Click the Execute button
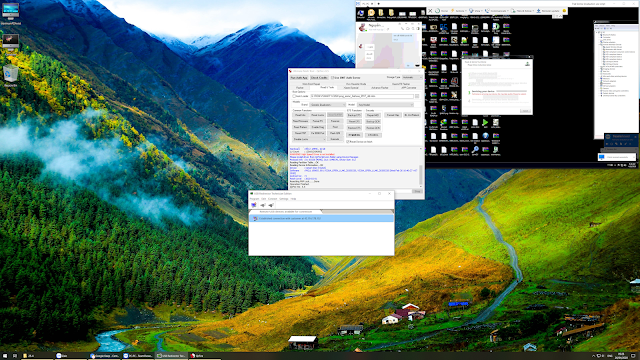This screenshot has width=640, height=360. [335, 139]
